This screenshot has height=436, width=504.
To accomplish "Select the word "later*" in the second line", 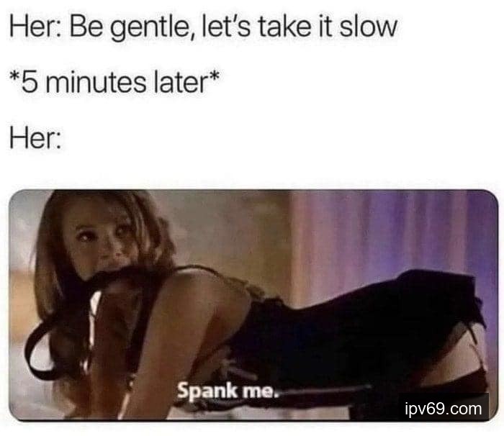I will (187, 82).
